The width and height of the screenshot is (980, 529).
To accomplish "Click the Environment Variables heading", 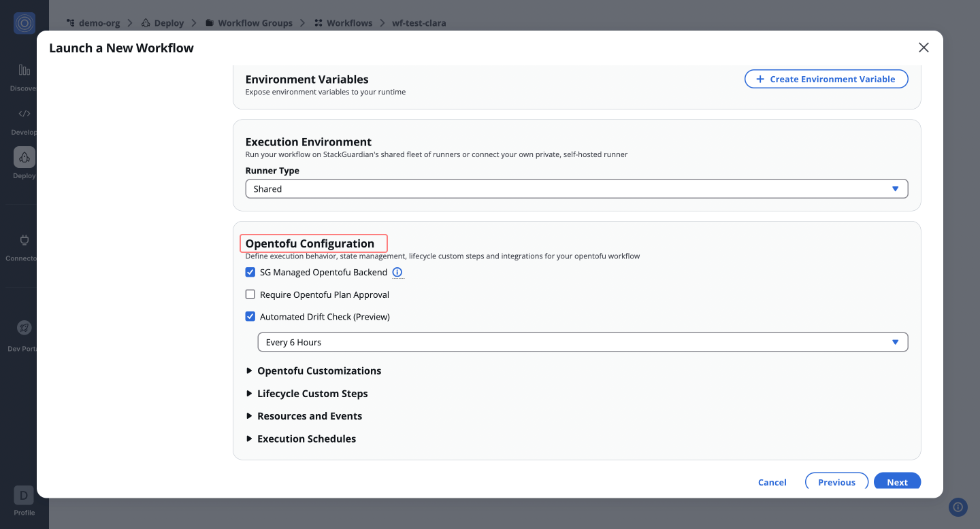I will [x=307, y=80].
